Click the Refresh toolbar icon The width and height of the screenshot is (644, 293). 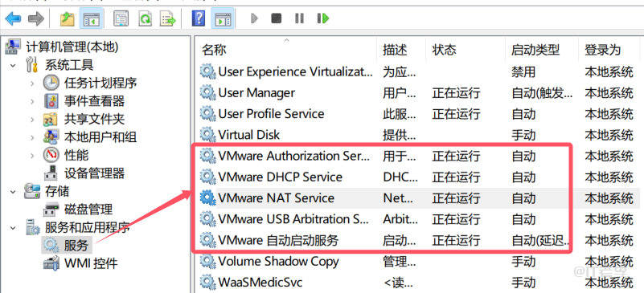(145, 18)
